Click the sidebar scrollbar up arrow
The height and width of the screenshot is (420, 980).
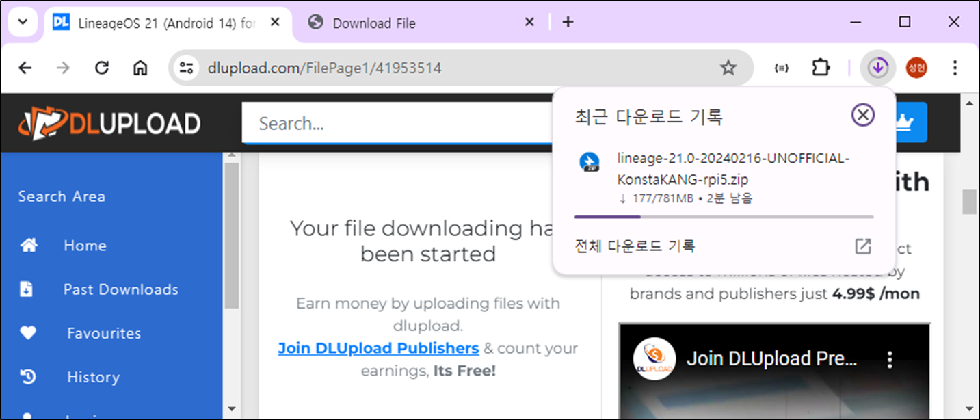[x=231, y=157]
